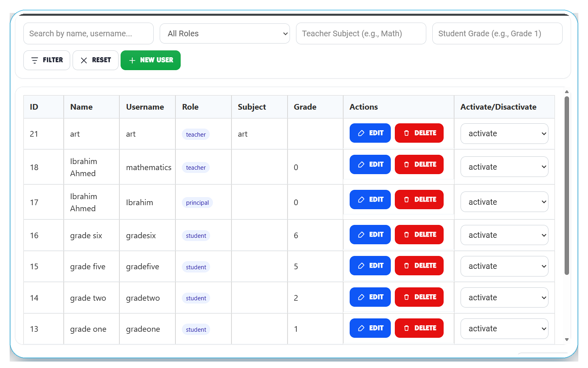Open activate dropdown for user art
The height and width of the screenshot is (368, 588).
point(504,133)
